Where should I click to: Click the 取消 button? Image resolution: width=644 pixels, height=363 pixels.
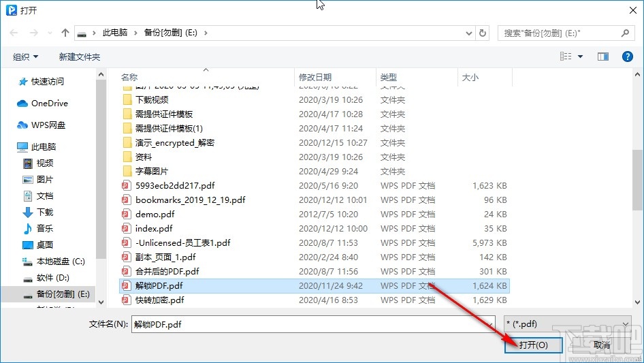tap(602, 345)
